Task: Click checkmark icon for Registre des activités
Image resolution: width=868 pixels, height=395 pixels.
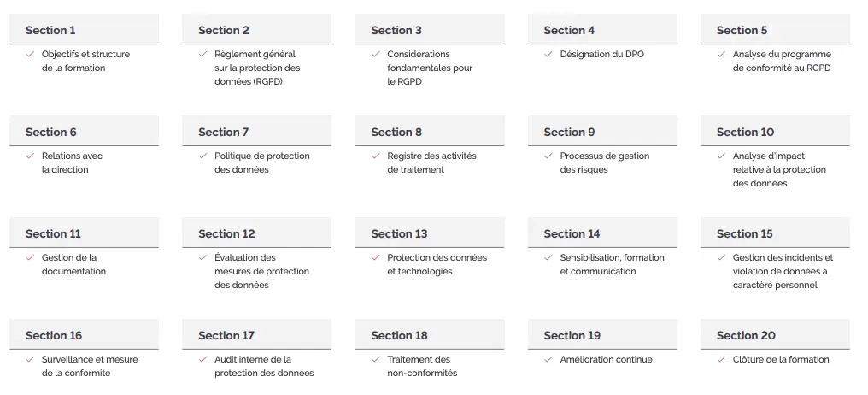Action: (375, 156)
